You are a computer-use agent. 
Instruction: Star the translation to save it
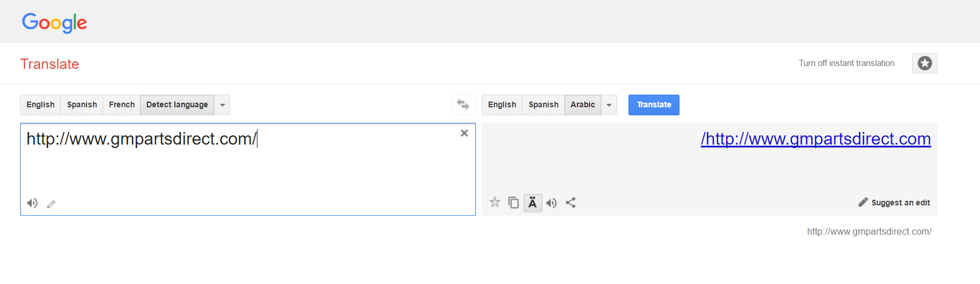coord(495,202)
